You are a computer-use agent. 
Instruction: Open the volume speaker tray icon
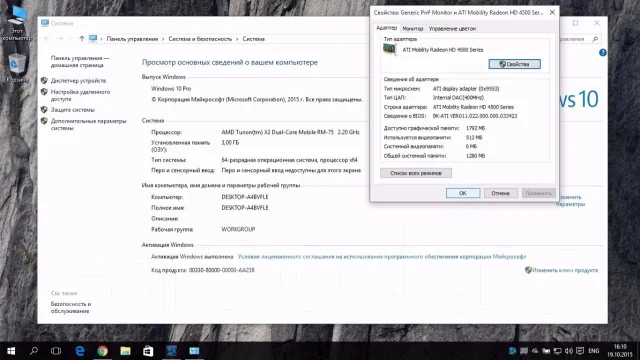568,351
